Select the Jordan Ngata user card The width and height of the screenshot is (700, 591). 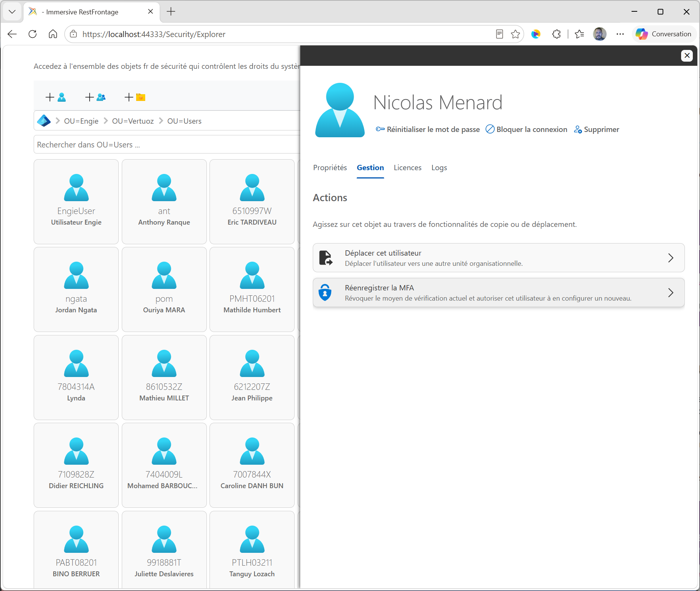pos(76,289)
